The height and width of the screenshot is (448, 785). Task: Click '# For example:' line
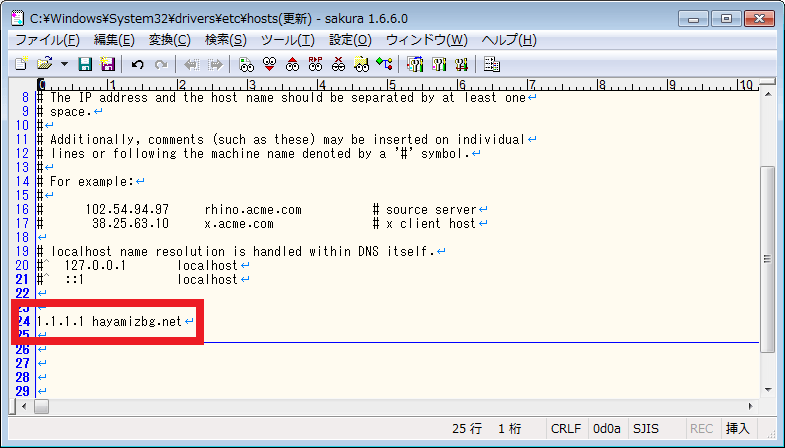(86, 181)
